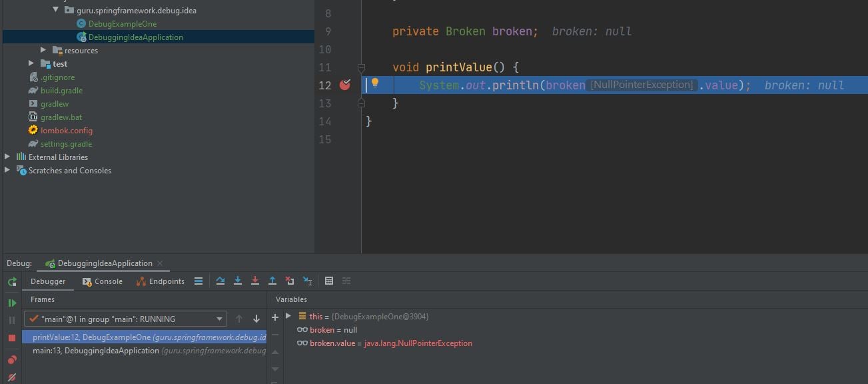Expand the 'this' variable node
Screen dimensions: 868x384
point(288,317)
